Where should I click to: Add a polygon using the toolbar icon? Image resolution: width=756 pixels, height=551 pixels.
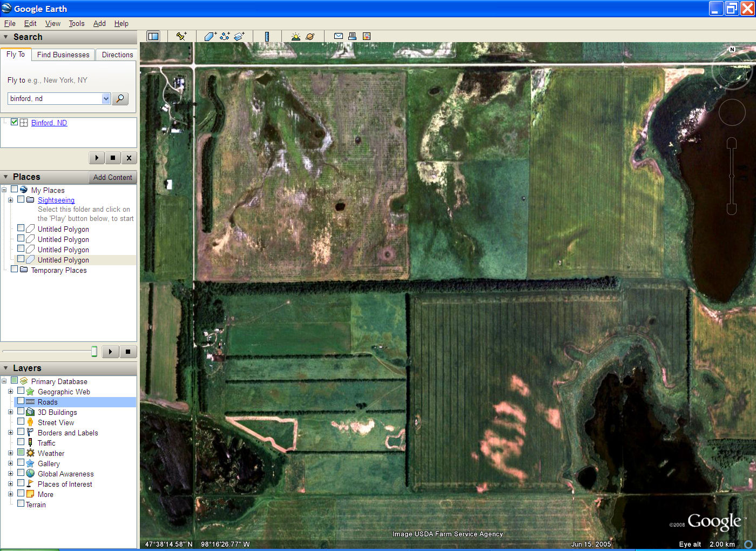(211, 36)
